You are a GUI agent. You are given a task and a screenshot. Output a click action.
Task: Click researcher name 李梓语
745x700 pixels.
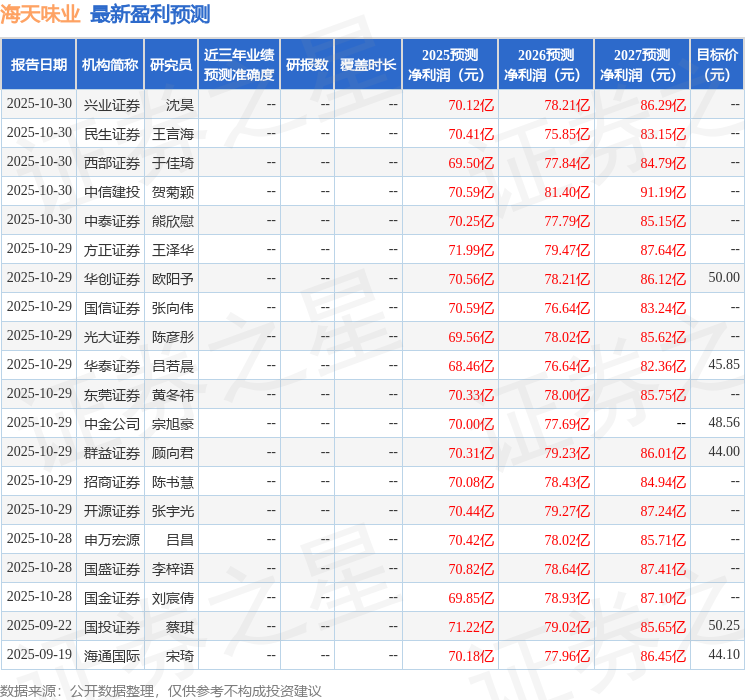[173, 569]
